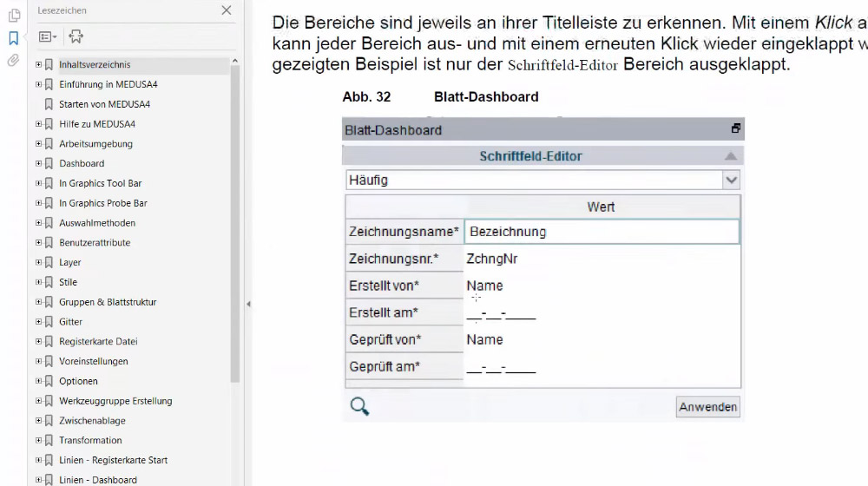The image size is (868, 486).
Task: Click the Zeichnungsnr.* row label
Action: 404,259
